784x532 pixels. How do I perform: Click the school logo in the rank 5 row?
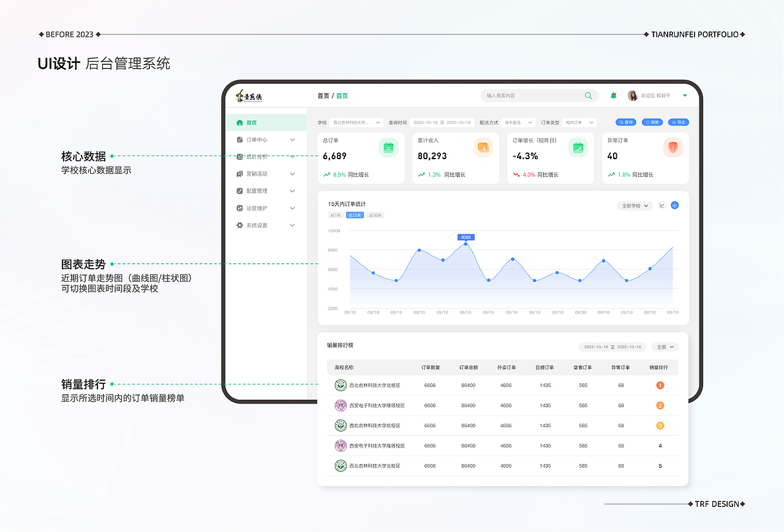point(341,466)
